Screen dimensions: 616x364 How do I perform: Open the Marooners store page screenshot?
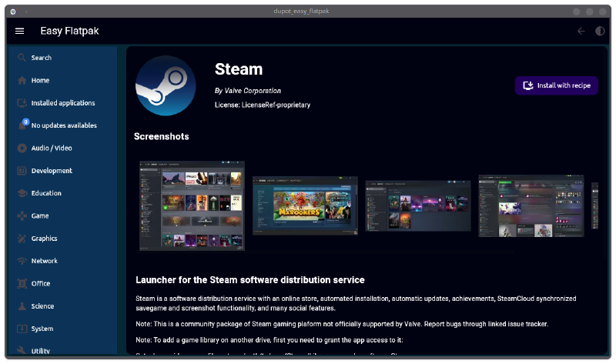coord(304,205)
